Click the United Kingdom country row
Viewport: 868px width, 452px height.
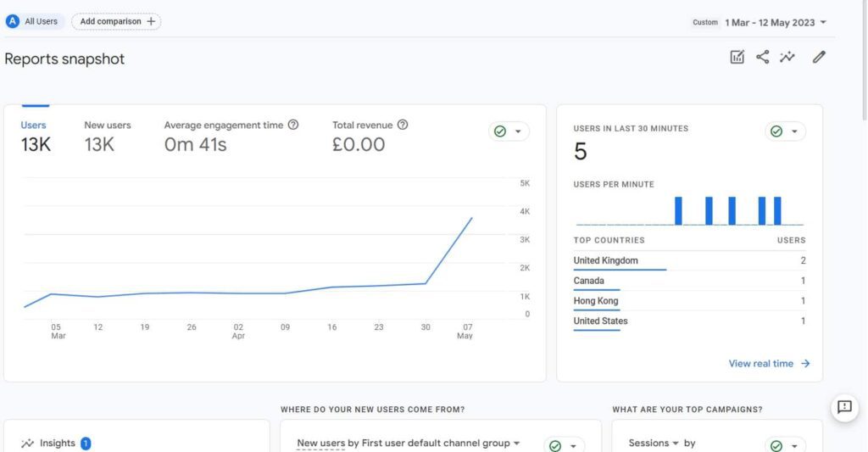605,260
